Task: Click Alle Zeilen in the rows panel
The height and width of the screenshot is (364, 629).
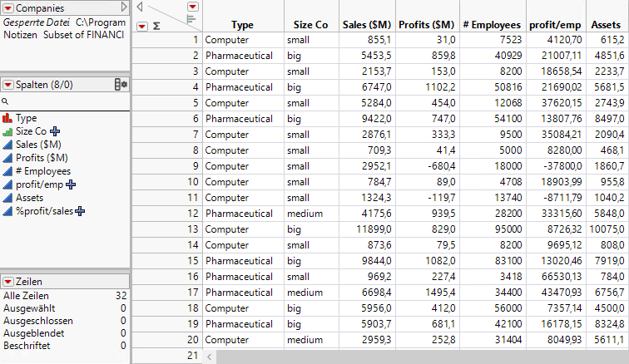Action: tap(26, 296)
